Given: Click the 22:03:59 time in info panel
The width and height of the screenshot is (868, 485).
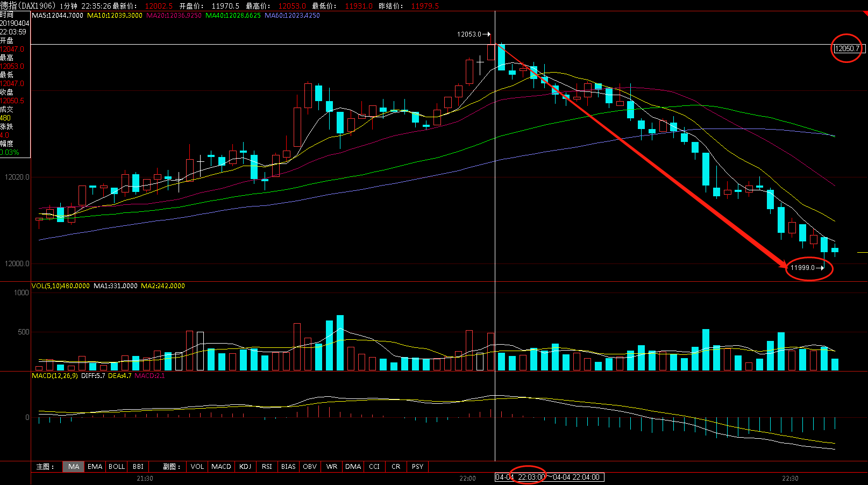Looking at the screenshot, I should point(13,32).
